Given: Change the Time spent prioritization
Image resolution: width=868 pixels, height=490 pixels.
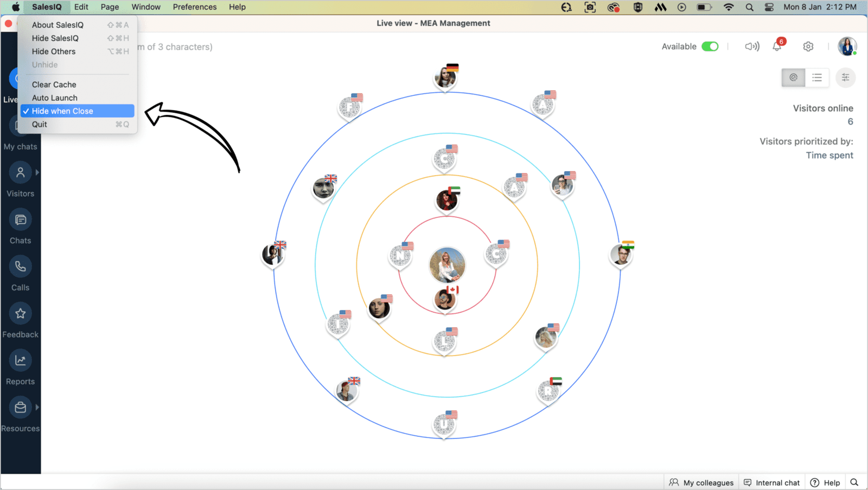Looking at the screenshot, I should tap(829, 155).
